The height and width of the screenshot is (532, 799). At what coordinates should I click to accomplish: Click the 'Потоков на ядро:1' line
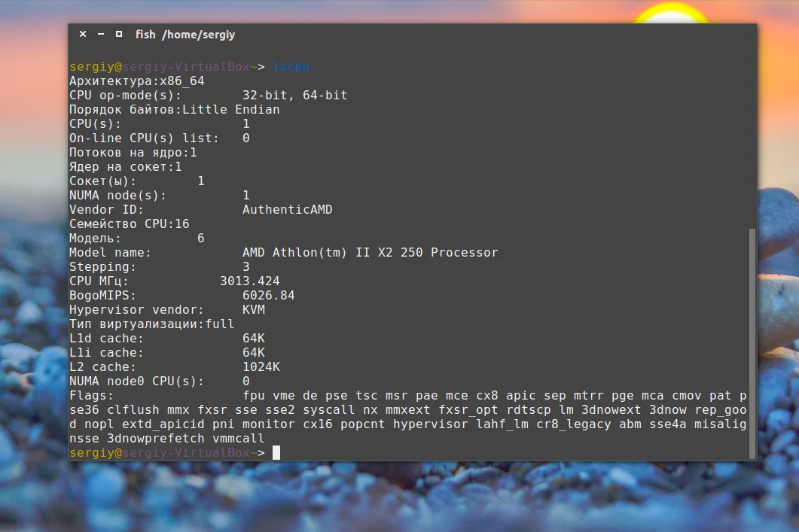point(133,152)
